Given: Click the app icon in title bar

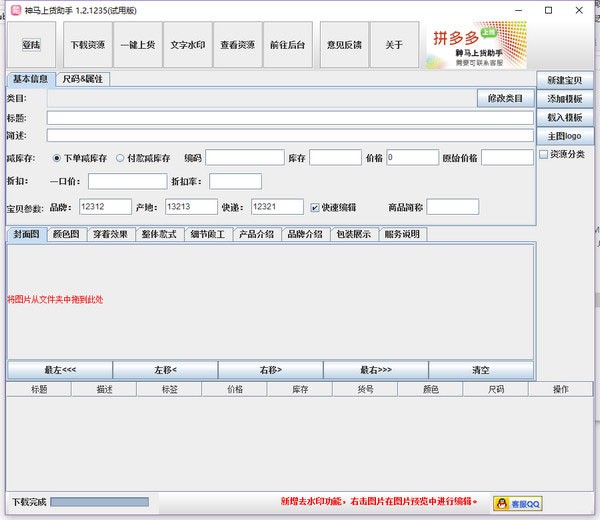Looking at the screenshot, I should pyautogui.click(x=16, y=10).
